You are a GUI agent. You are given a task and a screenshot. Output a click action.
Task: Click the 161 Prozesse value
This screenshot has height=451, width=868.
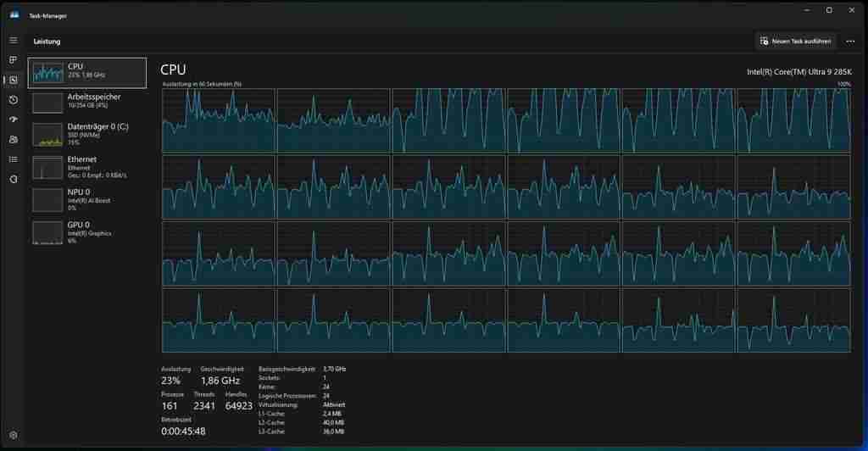coord(170,406)
